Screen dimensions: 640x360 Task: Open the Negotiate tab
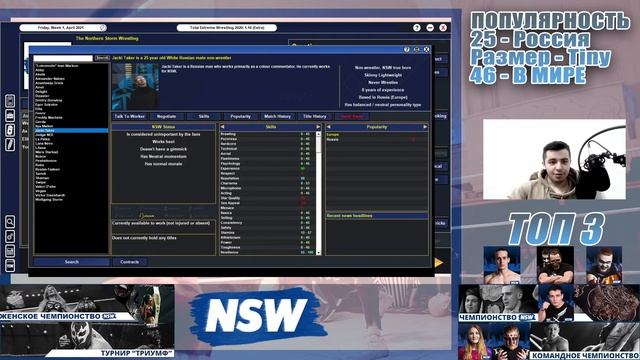click(x=167, y=116)
